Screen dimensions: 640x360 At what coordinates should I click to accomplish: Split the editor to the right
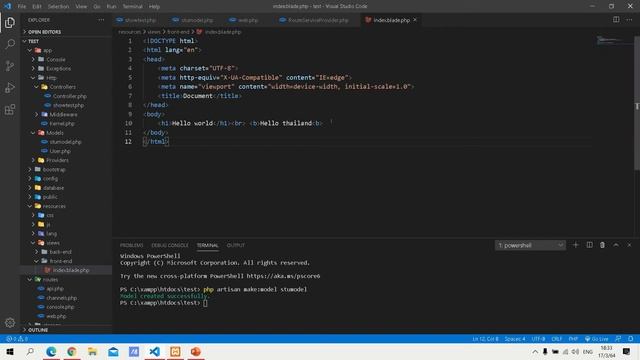pyautogui.click(x=616, y=20)
